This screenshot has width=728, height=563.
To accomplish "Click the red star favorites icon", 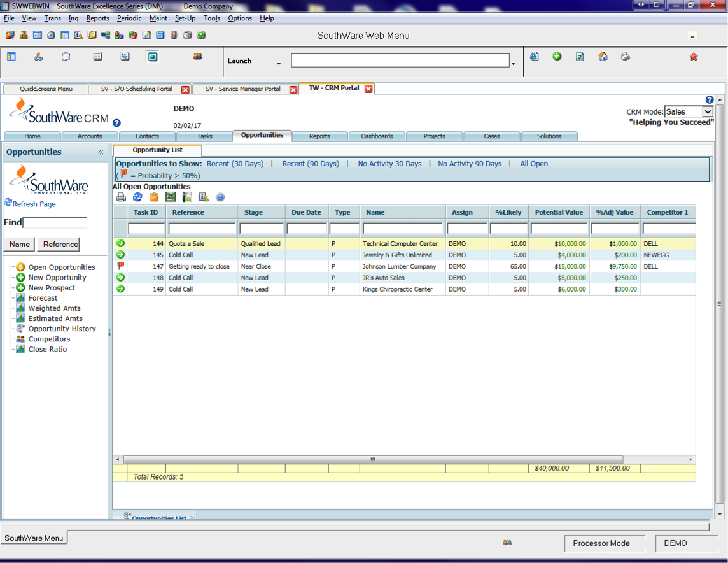I will click(x=694, y=57).
